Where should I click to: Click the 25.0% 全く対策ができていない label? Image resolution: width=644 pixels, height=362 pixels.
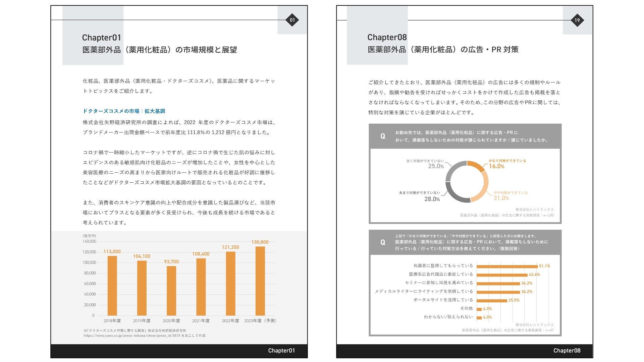coord(435,166)
